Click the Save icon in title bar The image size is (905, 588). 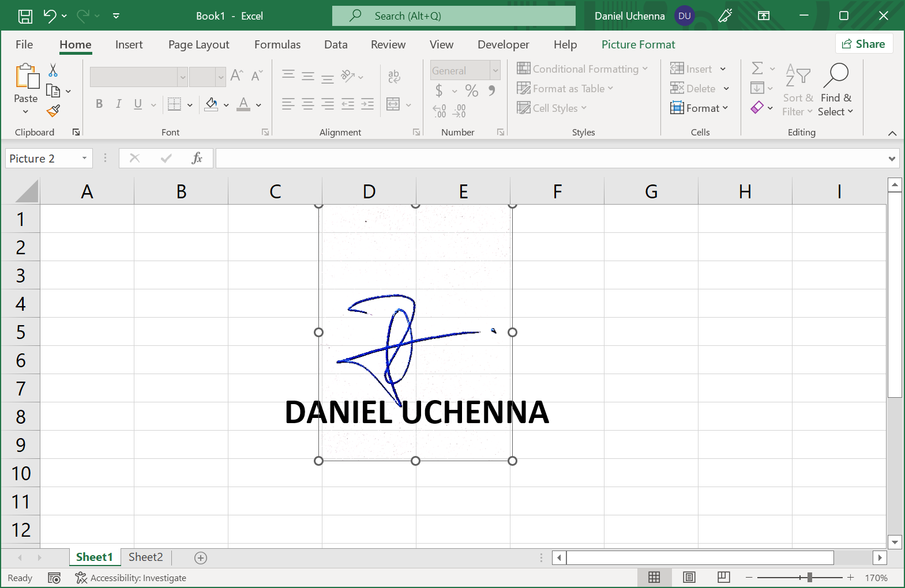(x=25, y=16)
